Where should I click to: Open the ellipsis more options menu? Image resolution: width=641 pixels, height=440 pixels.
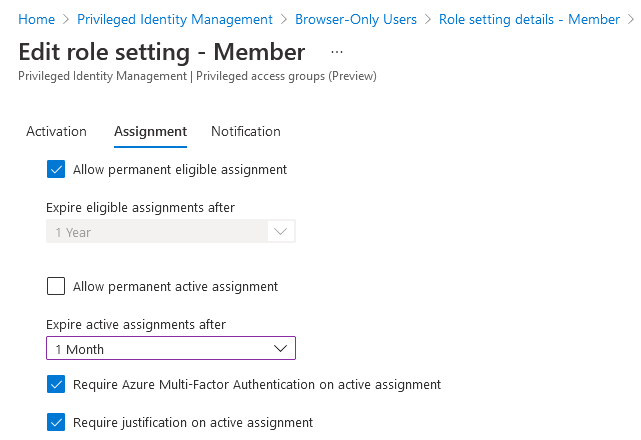(337, 52)
